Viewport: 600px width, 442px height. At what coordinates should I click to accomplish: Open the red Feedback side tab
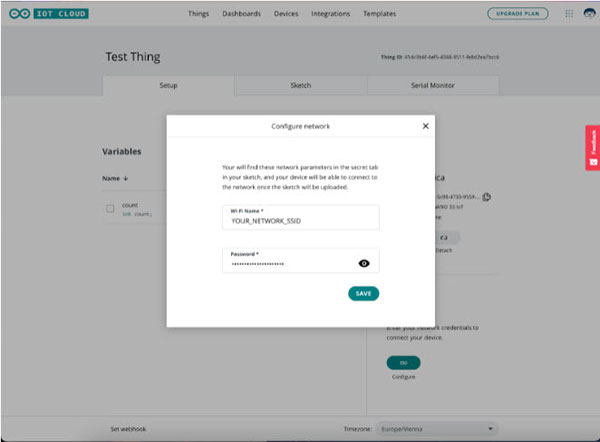[x=592, y=148]
